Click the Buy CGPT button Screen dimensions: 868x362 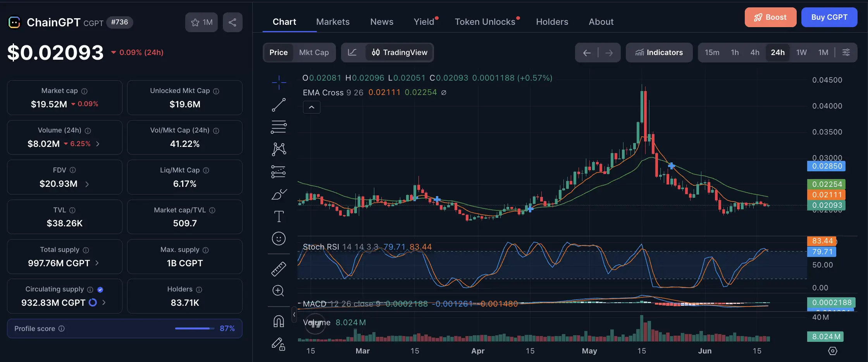pyautogui.click(x=829, y=17)
